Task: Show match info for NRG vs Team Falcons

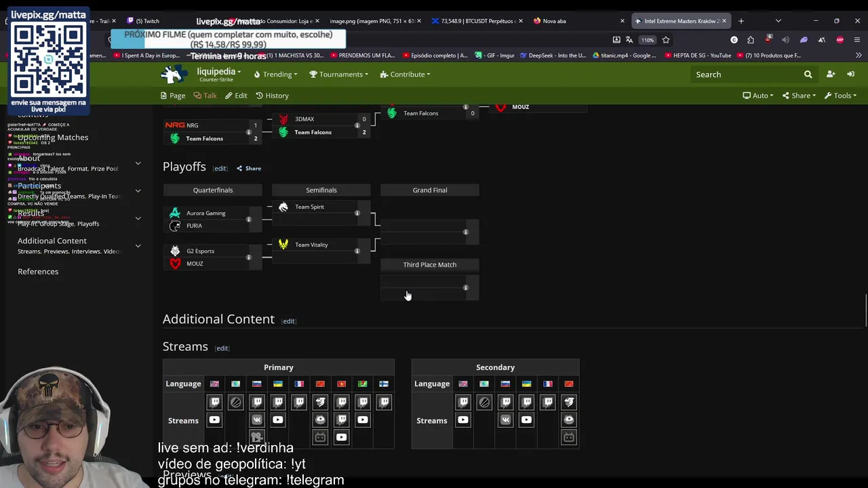Action: tap(249, 132)
